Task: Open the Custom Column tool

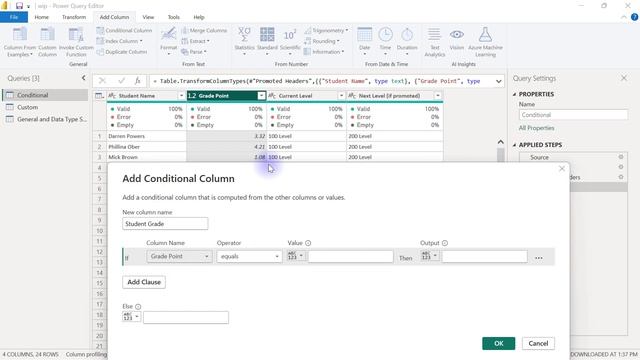Action: pyautogui.click(x=47, y=42)
